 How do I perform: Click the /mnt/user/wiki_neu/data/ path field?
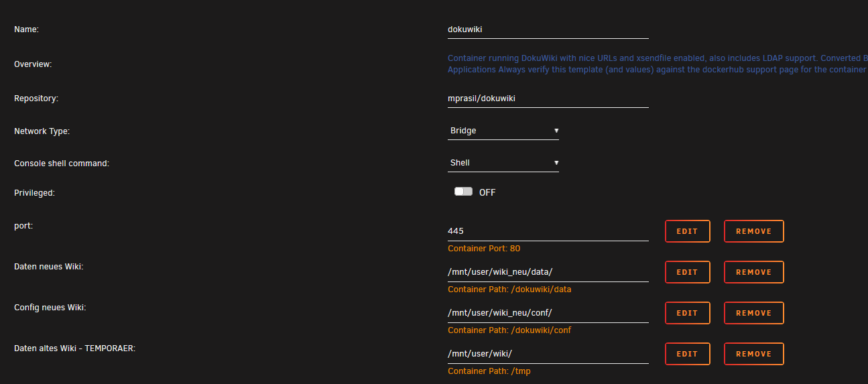tap(548, 272)
